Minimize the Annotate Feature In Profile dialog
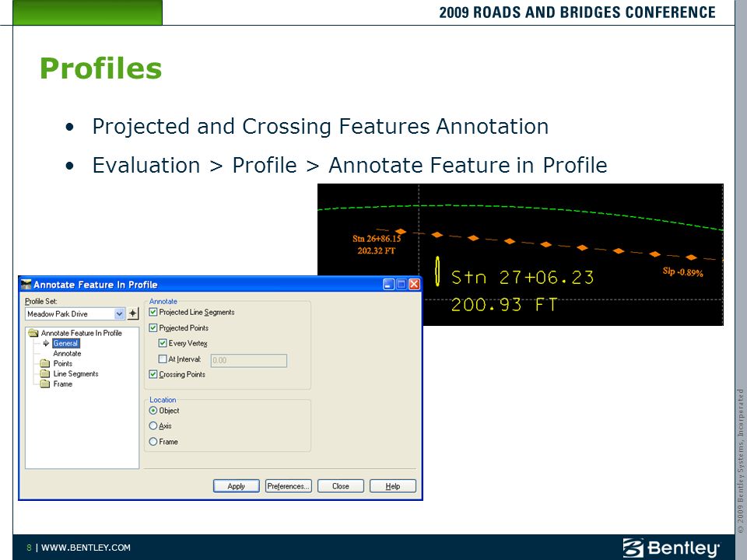Image resolution: width=747 pixels, height=560 pixels. click(x=389, y=285)
